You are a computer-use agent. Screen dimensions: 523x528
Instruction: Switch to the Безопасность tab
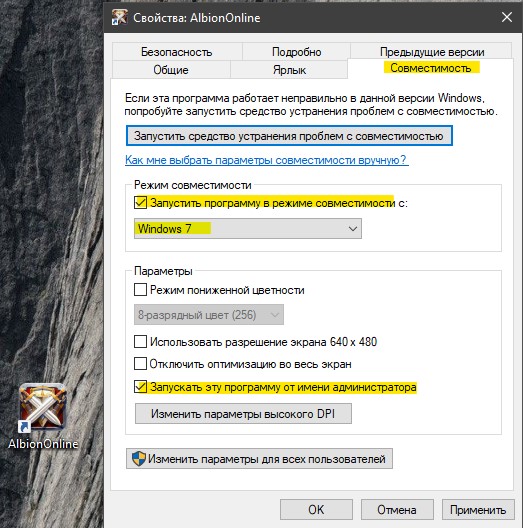click(177, 52)
